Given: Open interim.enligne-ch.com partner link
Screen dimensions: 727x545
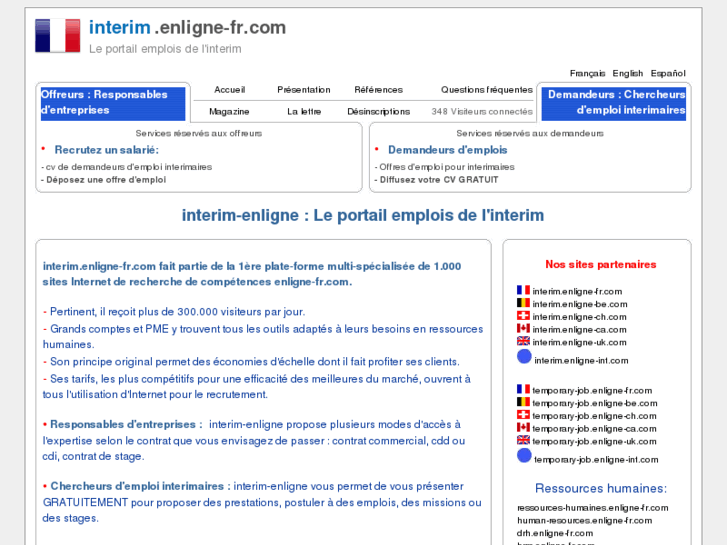Looking at the screenshot, I should [x=579, y=317].
